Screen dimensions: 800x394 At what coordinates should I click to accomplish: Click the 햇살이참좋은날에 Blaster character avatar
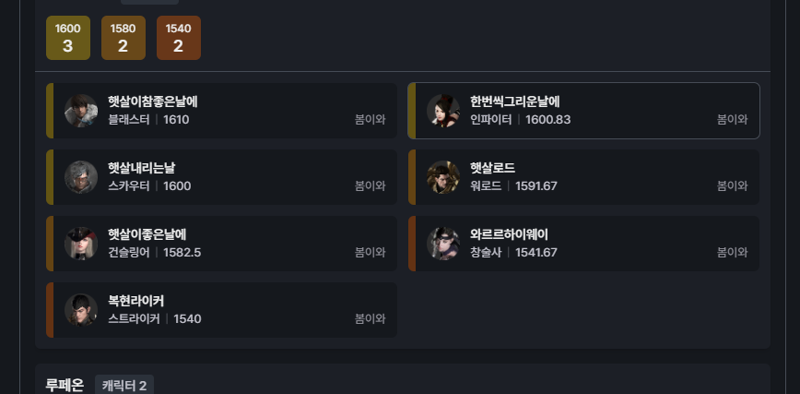81,111
